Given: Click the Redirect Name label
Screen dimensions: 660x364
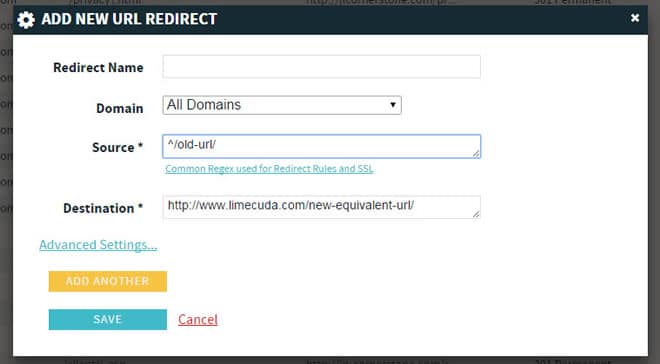Looking at the screenshot, I should tap(98, 68).
